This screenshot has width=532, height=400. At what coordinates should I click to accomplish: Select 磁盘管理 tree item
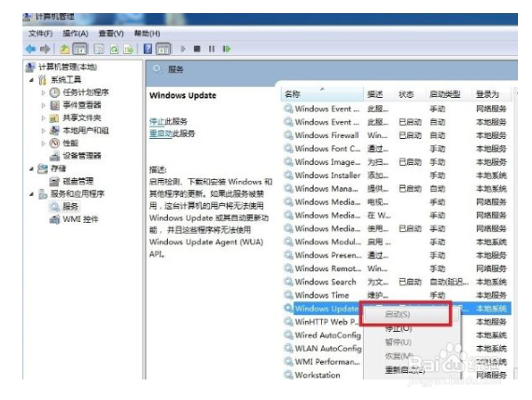(x=77, y=182)
